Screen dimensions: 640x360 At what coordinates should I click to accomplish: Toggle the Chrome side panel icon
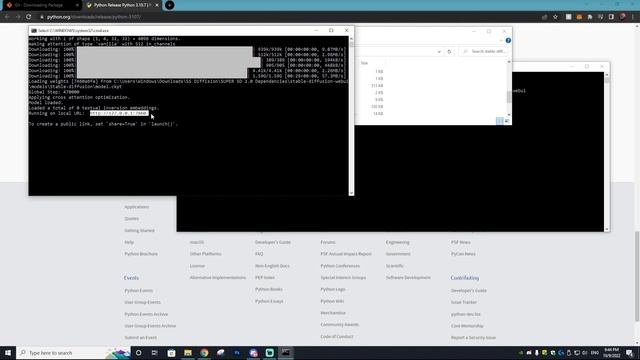pos(611,17)
